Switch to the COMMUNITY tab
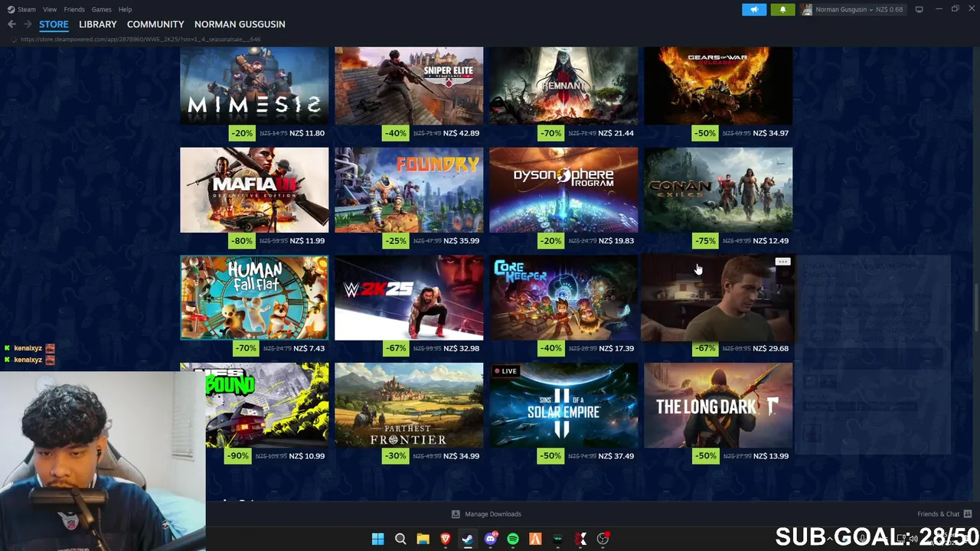The image size is (980, 551). tap(155, 24)
